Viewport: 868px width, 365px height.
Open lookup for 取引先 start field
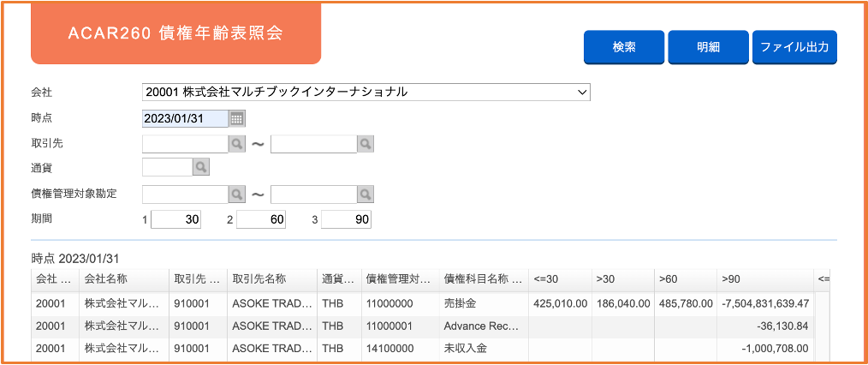coord(237,145)
